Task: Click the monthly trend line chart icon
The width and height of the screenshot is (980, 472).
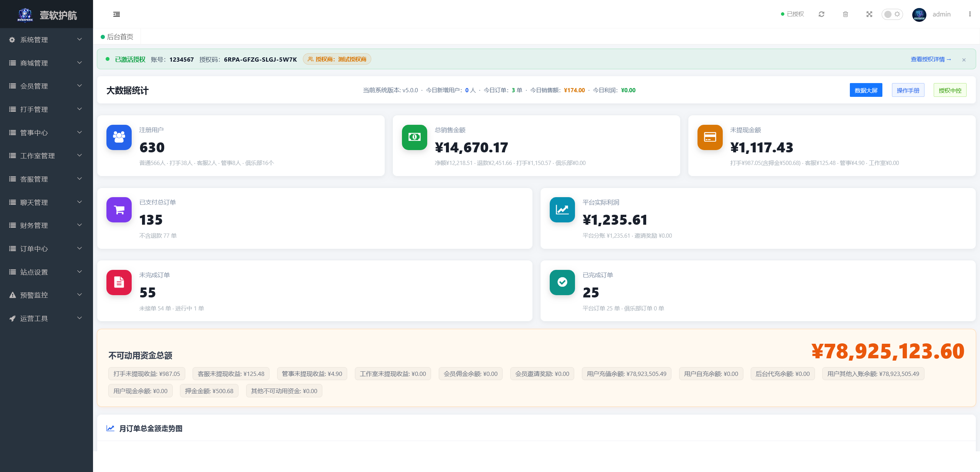Action: coord(110,428)
